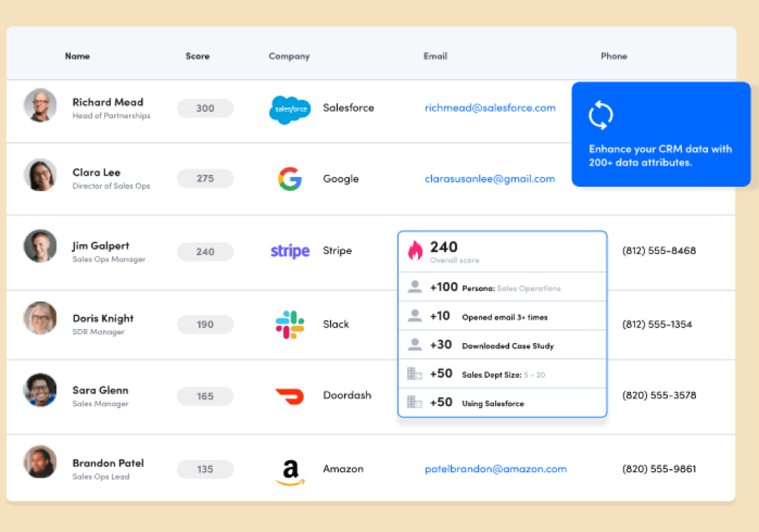Select the name Jim Galpert
Image resolution: width=759 pixels, height=532 pixels.
(101, 246)
